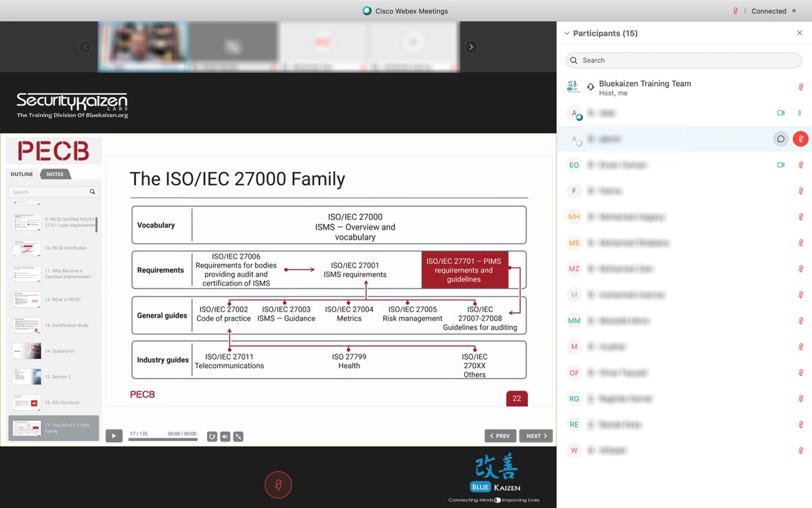Mute the slide player volume
Viewport: 812px width, 508px height.
coord(225,436)
